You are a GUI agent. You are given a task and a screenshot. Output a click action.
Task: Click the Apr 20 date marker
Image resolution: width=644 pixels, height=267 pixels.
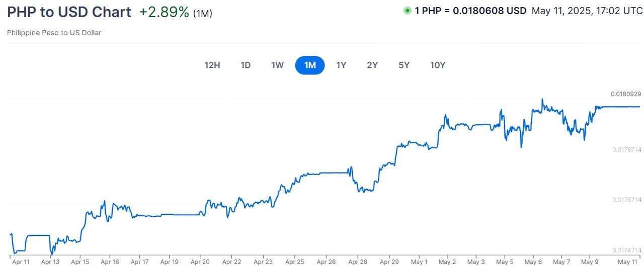[x=201, y=261]
